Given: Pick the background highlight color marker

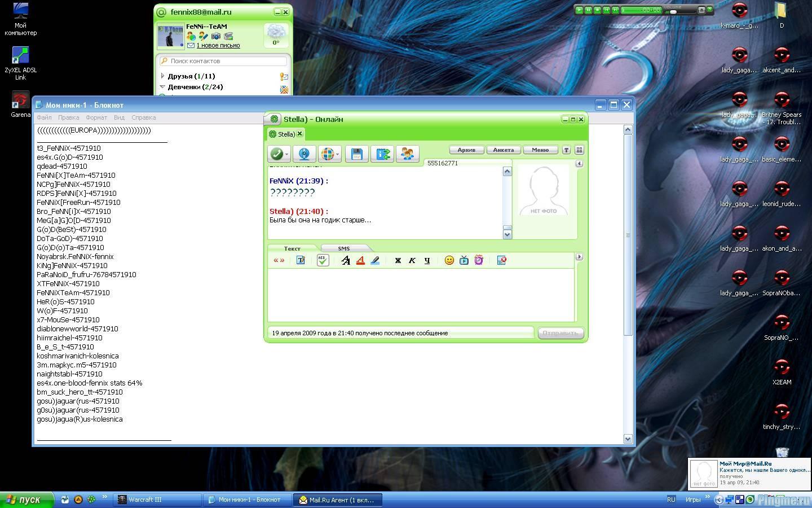Looking at the screenshot, I should coord(375,260).
